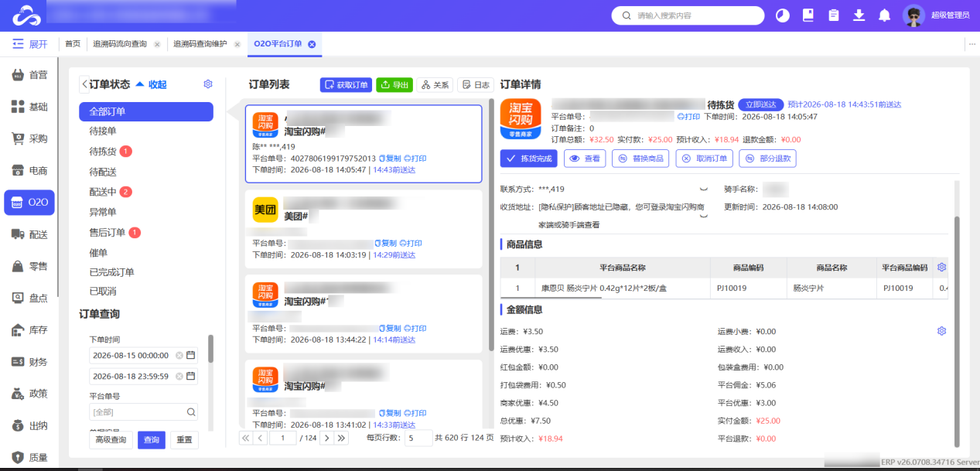Open the 财务 sidebar module
This screenshot has width=980, height=471.
tap(29, 362)
